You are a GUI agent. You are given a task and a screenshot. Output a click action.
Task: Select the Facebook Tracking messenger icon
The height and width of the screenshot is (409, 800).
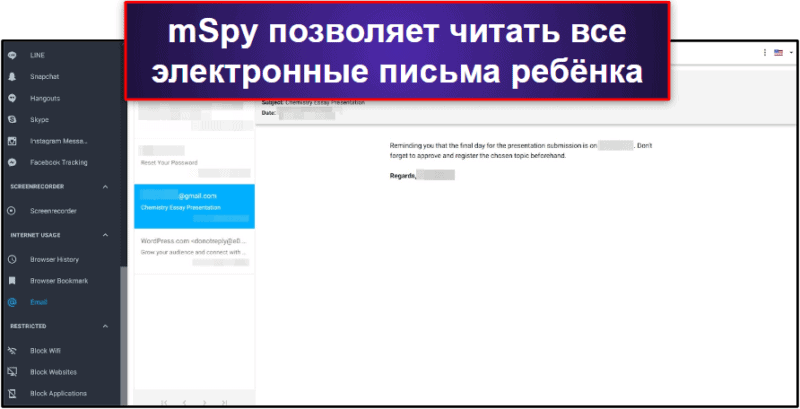pyautogui.click(x=12, y=163)
